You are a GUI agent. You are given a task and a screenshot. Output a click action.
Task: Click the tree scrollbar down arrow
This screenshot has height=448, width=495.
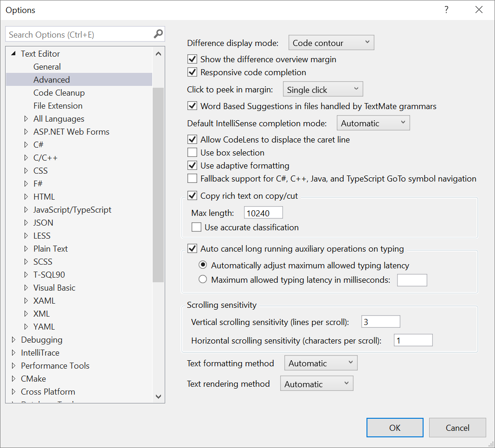click(159, 396)
